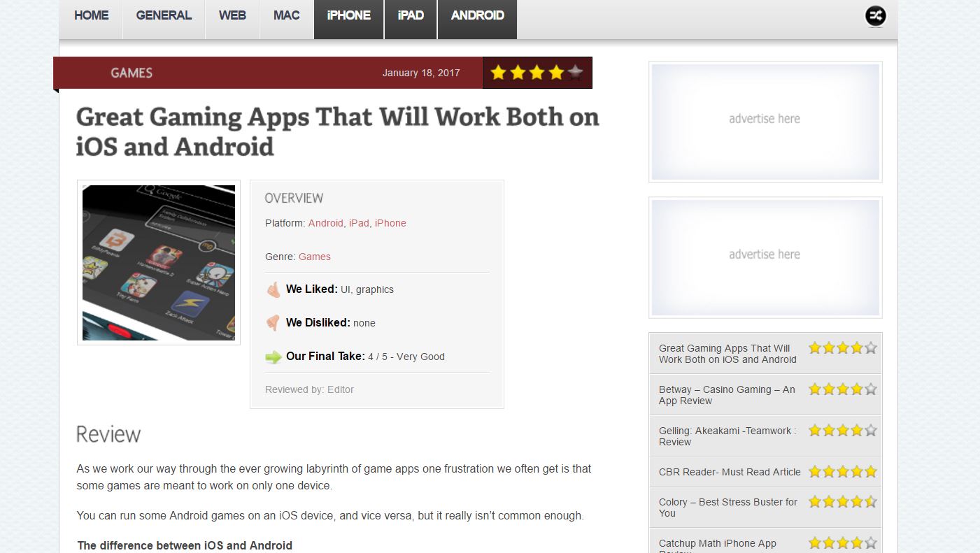This screenshot has height=553, width=980.
Task: Click the GAMES category label
Action: [132, 73]
